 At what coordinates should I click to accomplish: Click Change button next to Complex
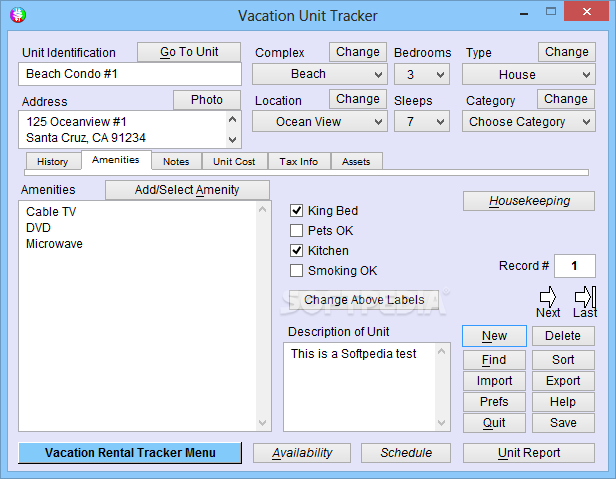click(x=358, y=52)
